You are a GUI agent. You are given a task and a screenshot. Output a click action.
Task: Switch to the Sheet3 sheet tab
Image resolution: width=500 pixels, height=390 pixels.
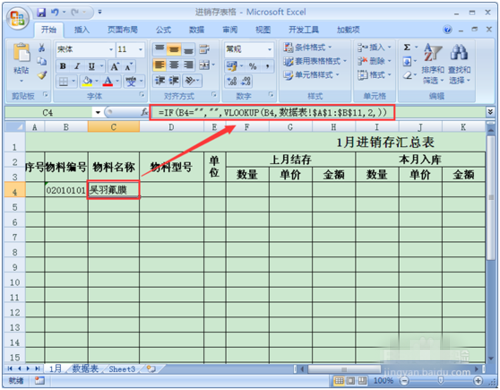pos(122,369)
